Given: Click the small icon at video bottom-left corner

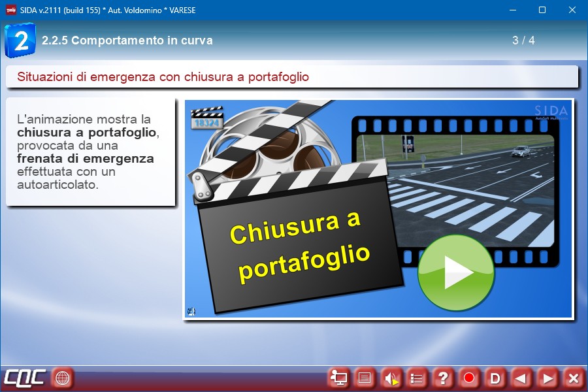Looking at the screenshot, I should tap(191, 311).
